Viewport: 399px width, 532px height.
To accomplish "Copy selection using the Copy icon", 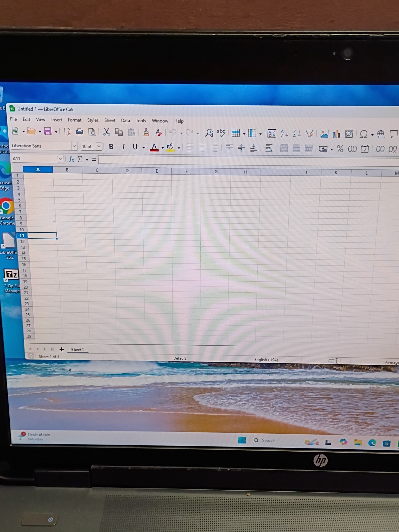I will click(119, 132).
